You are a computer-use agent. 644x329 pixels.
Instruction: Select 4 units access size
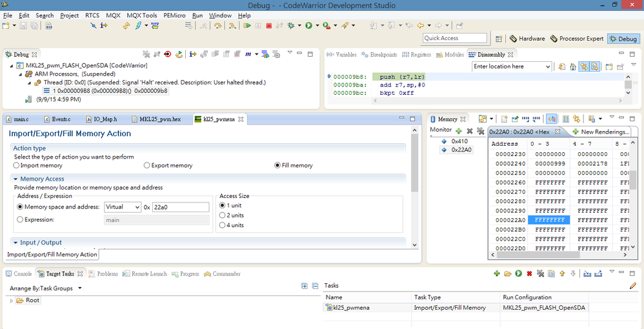coord(222,225)
